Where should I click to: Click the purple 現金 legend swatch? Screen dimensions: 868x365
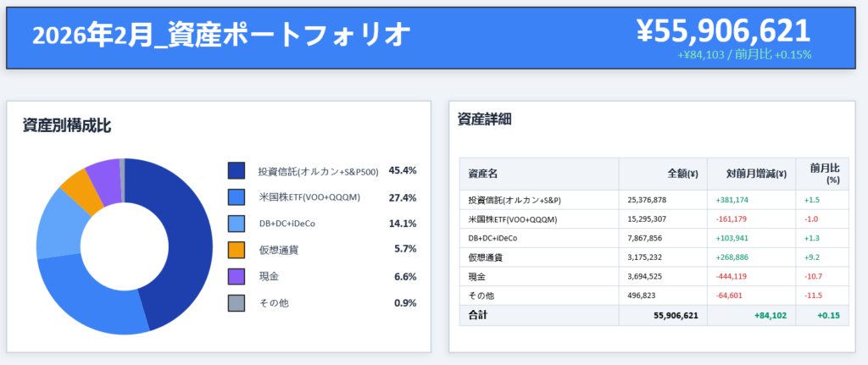[236, 276]
